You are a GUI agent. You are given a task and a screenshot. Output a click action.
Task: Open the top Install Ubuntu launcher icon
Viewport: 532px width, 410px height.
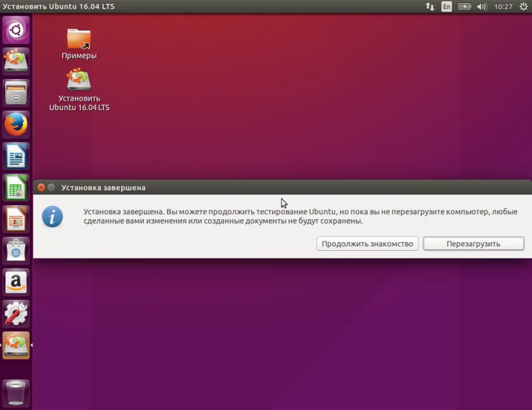tap(16, 61)
